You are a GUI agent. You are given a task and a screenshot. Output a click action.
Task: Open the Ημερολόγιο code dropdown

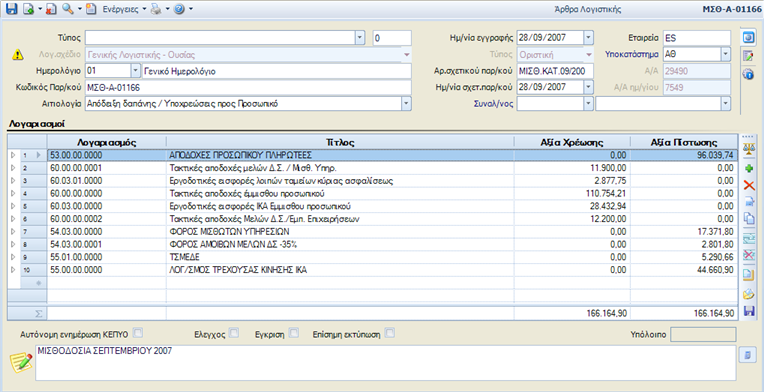[x=135, y=71]
